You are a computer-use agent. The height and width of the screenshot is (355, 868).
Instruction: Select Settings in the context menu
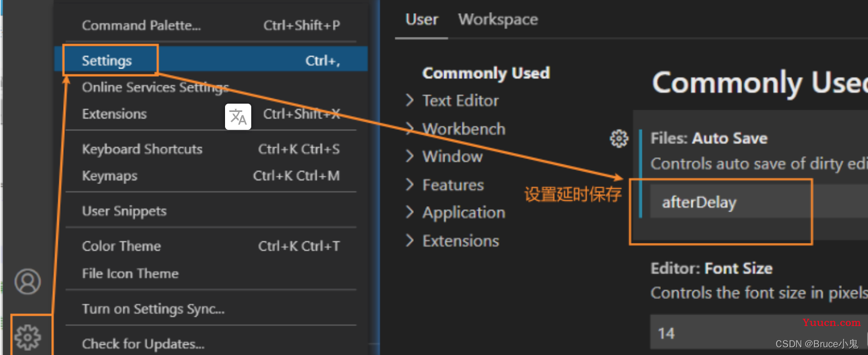click(211, 60)
